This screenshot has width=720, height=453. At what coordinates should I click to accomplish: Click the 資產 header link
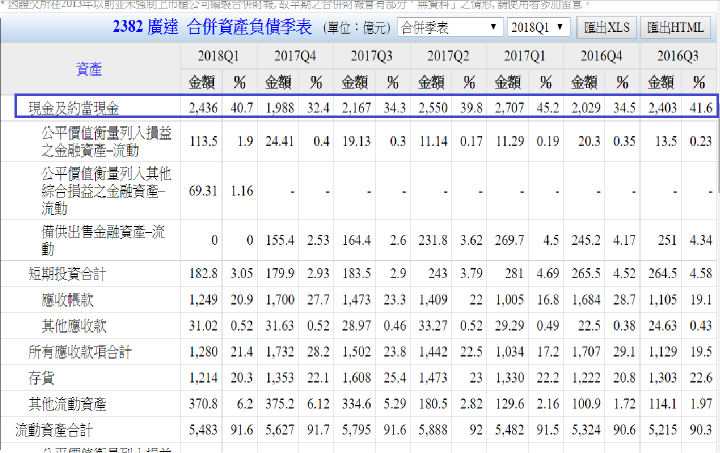(x=89, y=69)
